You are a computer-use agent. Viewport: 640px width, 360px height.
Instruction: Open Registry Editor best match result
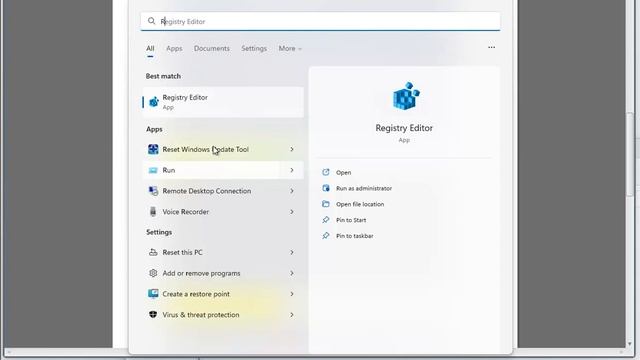pos(223,102)
